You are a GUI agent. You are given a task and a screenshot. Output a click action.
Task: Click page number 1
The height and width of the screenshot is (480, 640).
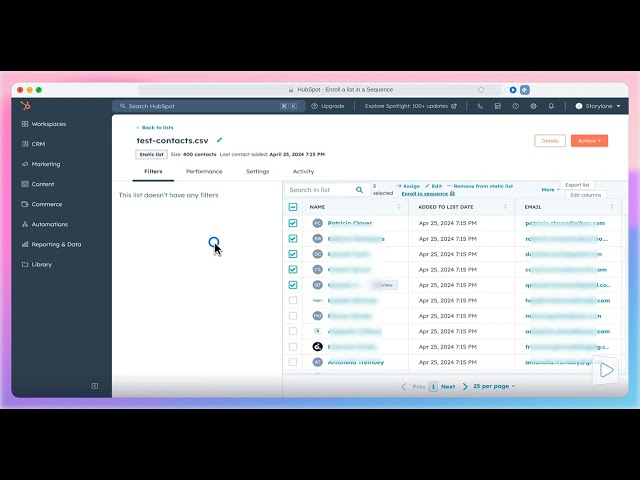click(x=433, y=387)
